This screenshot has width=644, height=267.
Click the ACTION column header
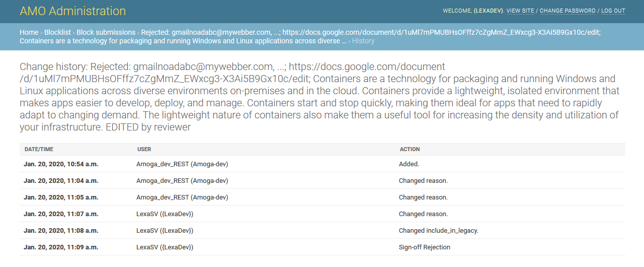410,149
